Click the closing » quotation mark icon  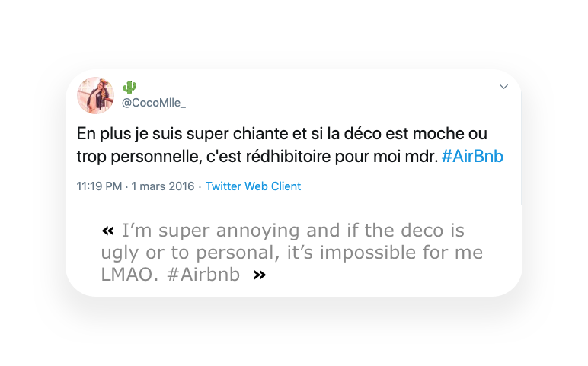260,275
